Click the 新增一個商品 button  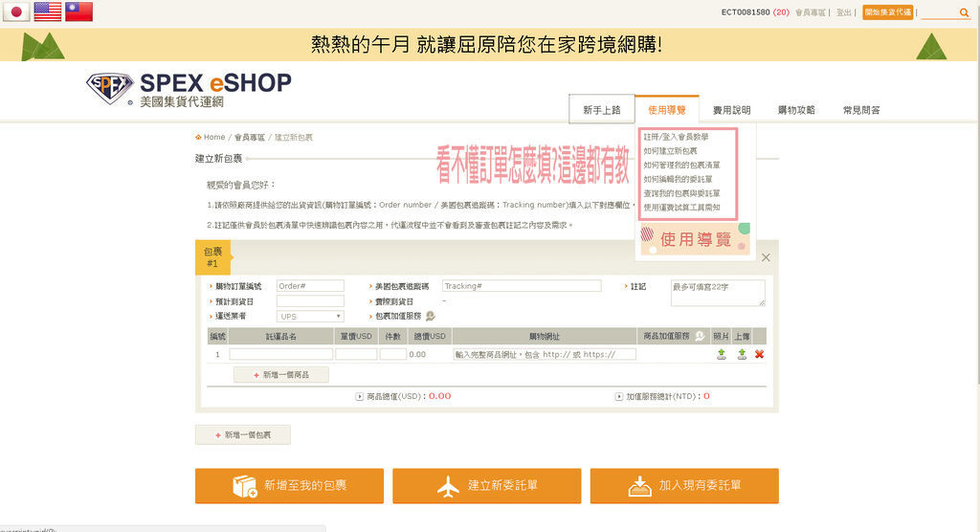(280, 374)
